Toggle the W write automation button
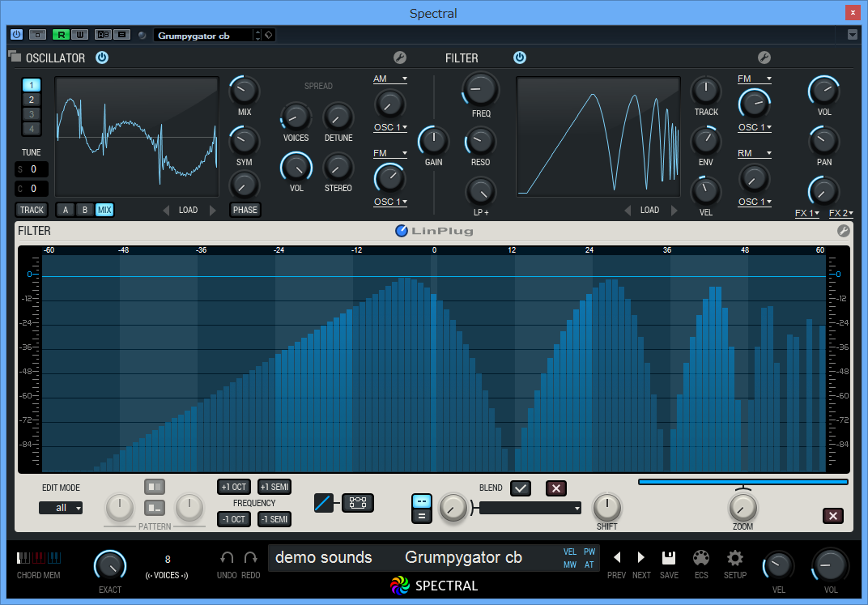Screen dimensions: 868x605 coord(79,35)
